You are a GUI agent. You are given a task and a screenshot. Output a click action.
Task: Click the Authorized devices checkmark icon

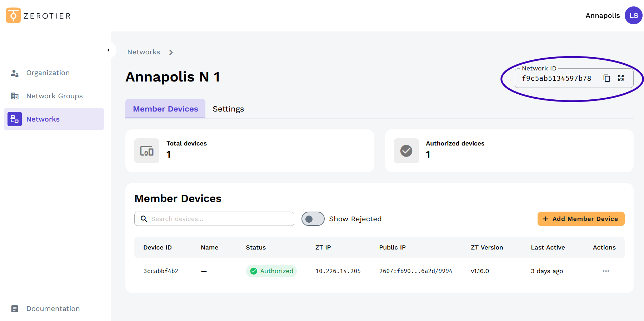click(x=406, y=151)
